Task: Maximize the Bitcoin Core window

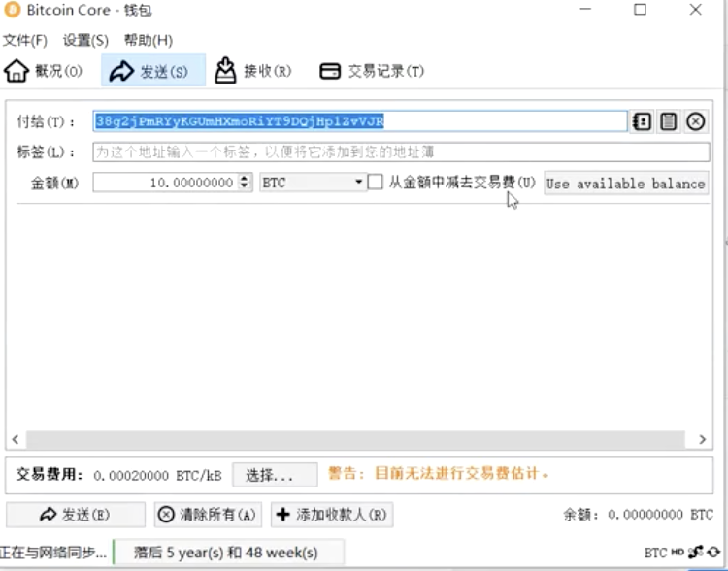Action: [641, 10]
